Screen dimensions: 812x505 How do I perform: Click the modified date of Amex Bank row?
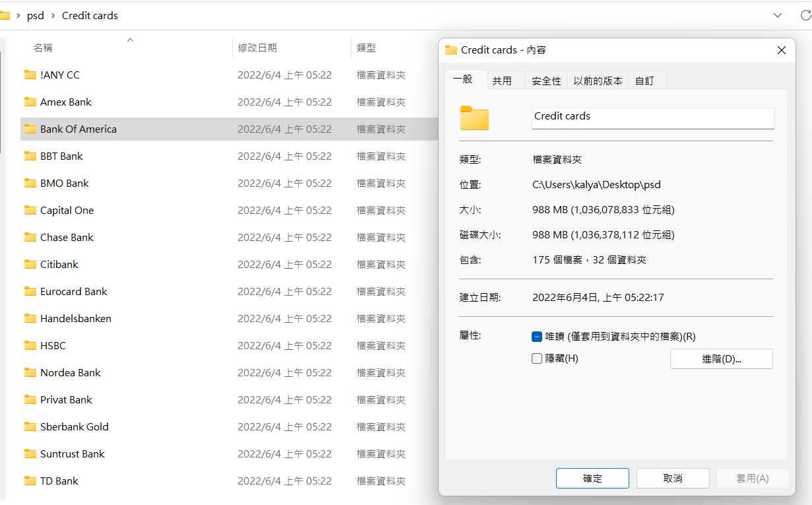tap(284, 102)
